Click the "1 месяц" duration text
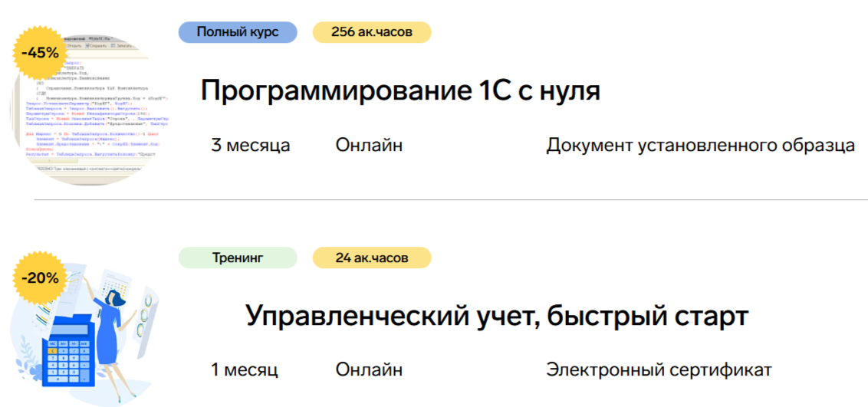This screenshot has width=868, height=407. point(245,370)
